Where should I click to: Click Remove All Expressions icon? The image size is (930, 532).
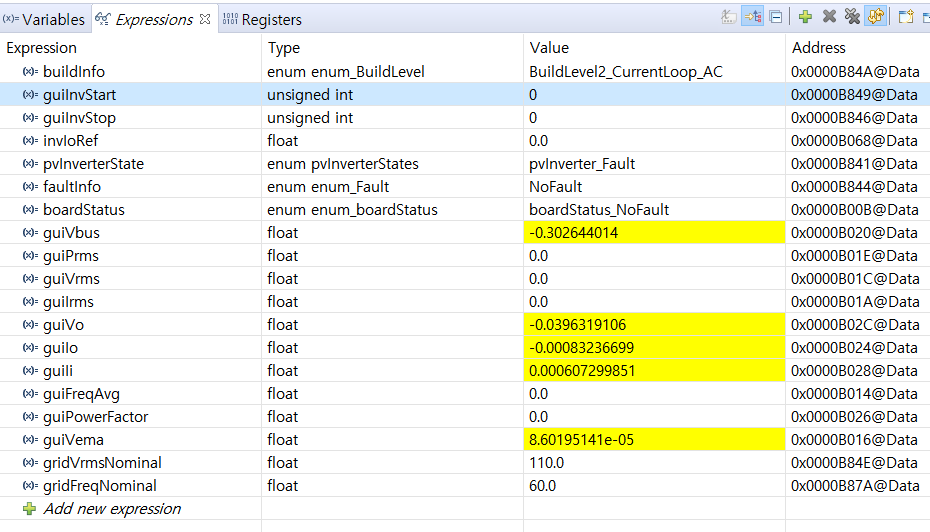click(x=851, y=17)
